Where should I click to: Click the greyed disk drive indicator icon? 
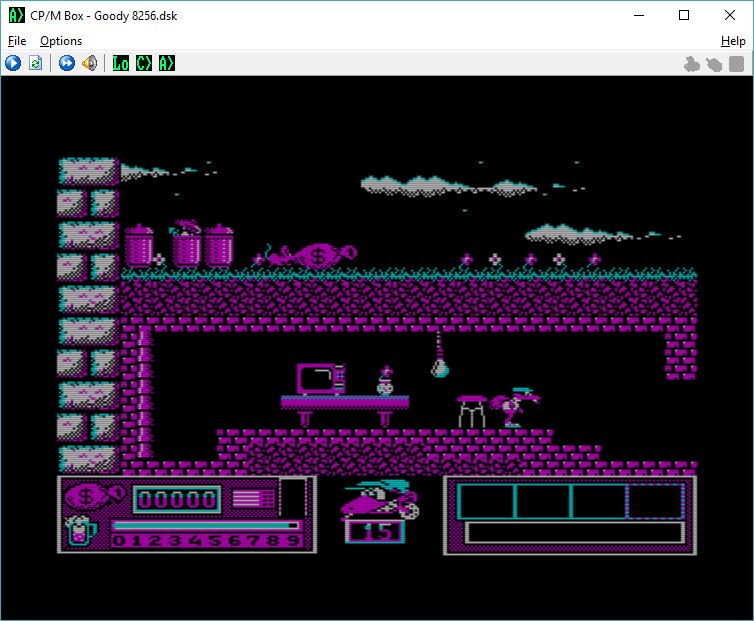(737, 64)
